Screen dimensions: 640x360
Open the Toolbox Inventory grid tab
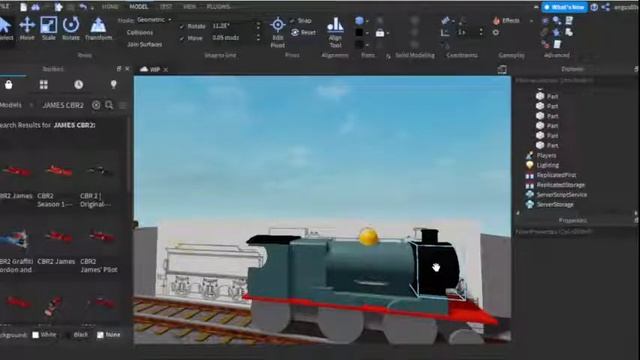(x=43, y=84)
